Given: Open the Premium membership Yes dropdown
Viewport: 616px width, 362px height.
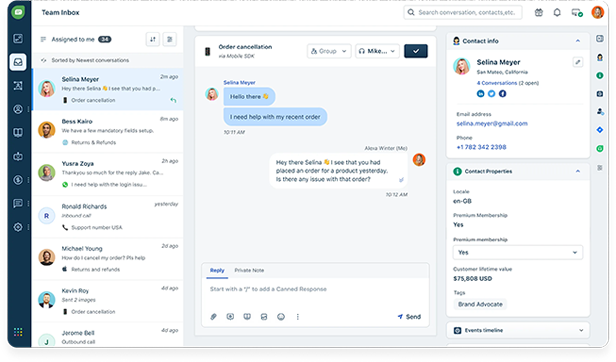Looking at the screenshot, I should tap(518, 252).
